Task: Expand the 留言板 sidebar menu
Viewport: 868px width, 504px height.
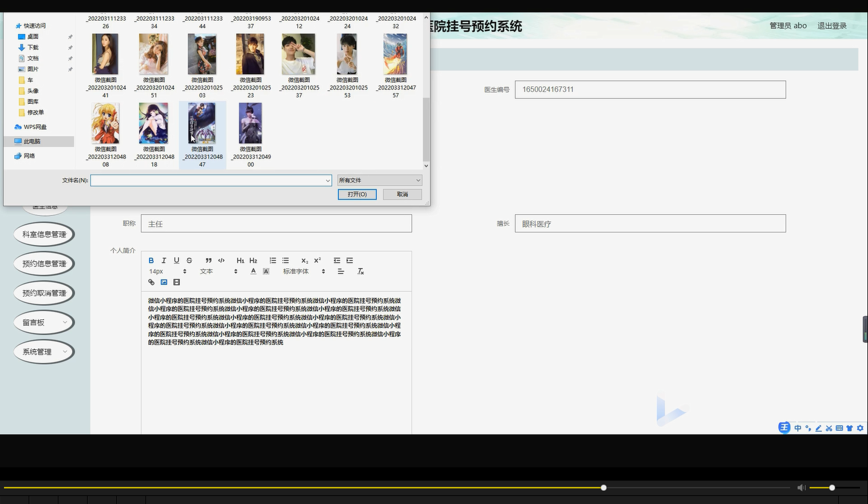Action: coord(45,322)
